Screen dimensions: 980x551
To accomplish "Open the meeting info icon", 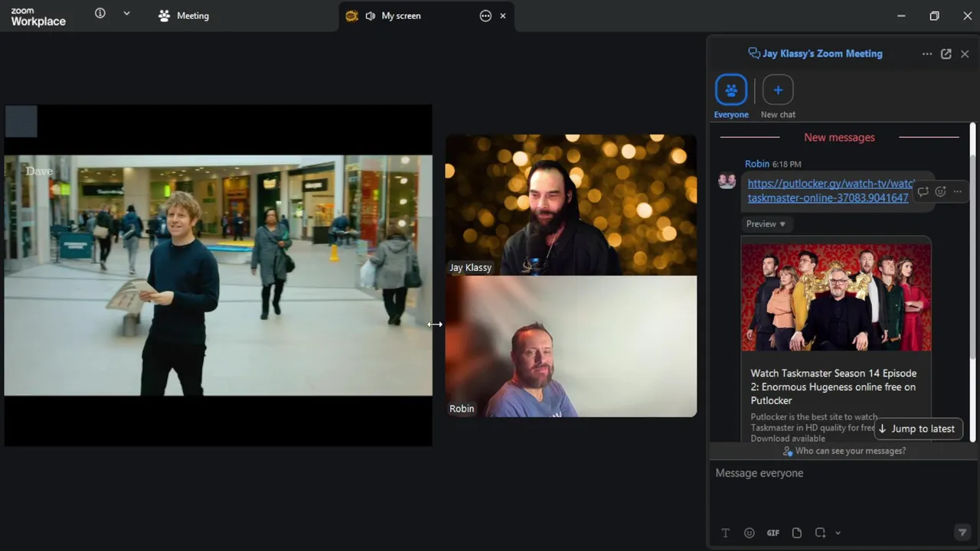I will 100,13.
